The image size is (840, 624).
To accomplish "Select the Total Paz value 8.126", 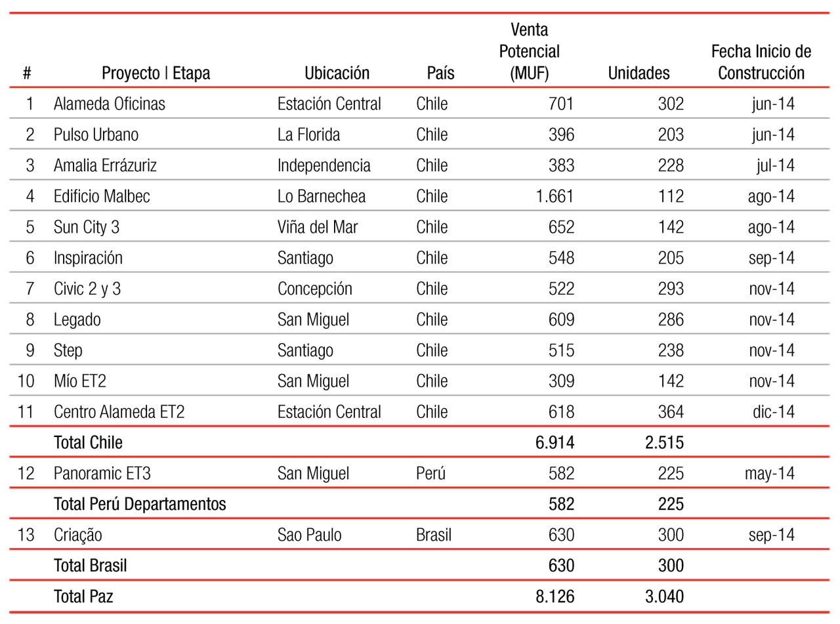I will tap(555, 596).
